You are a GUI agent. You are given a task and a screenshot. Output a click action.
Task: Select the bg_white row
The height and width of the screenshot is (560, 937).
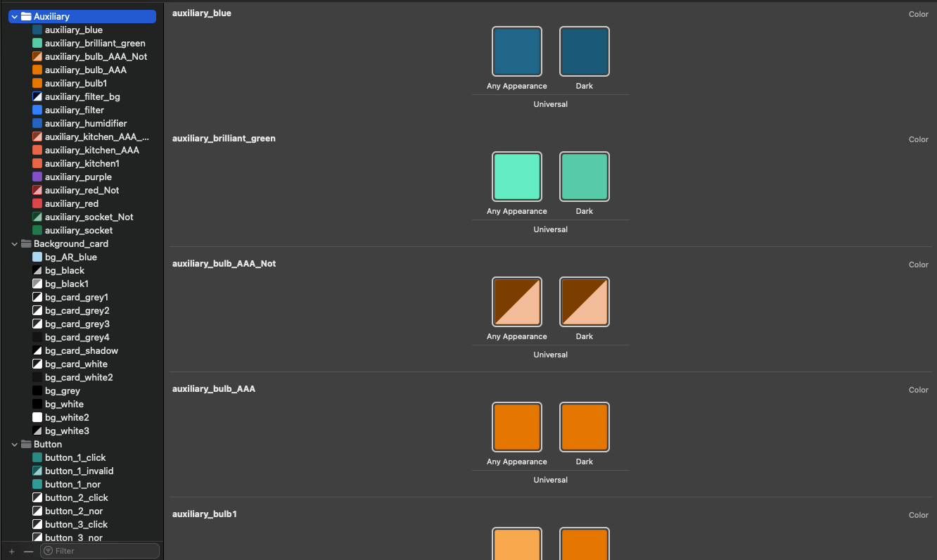[82, 405]
